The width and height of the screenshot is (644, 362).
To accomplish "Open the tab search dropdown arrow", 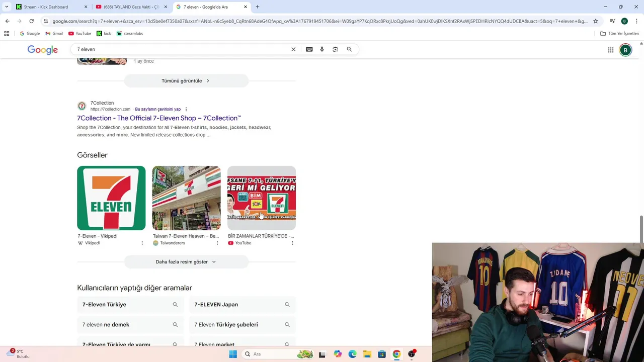I will pos(6,7).
